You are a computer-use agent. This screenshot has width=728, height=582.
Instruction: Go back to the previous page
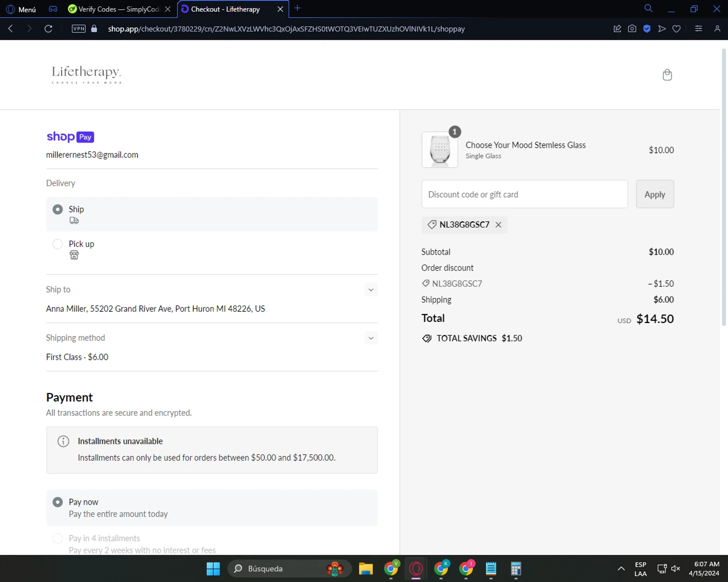(11, 29)
